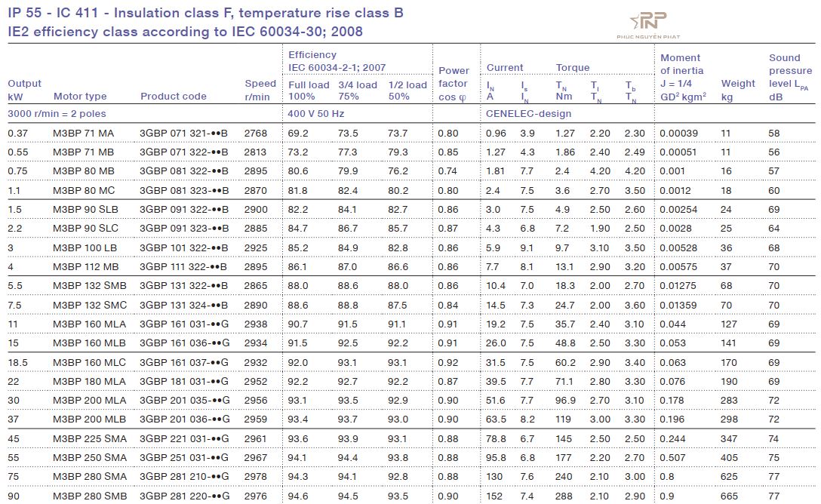Click product code 3GBP 131 324-••B
This screenshot has height=504, width=821.
coord(183,305)
